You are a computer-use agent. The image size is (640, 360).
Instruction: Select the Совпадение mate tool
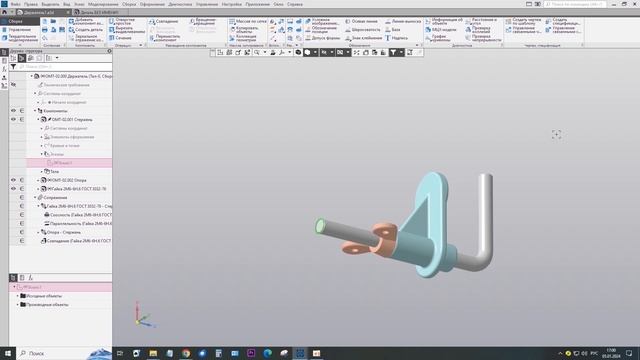point(164,21)
